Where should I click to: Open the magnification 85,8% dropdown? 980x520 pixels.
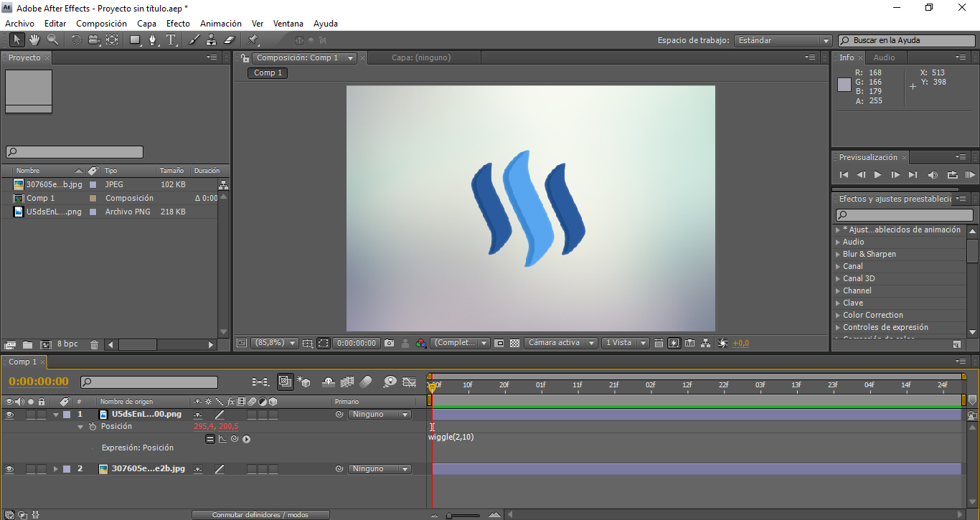point(274,343)
